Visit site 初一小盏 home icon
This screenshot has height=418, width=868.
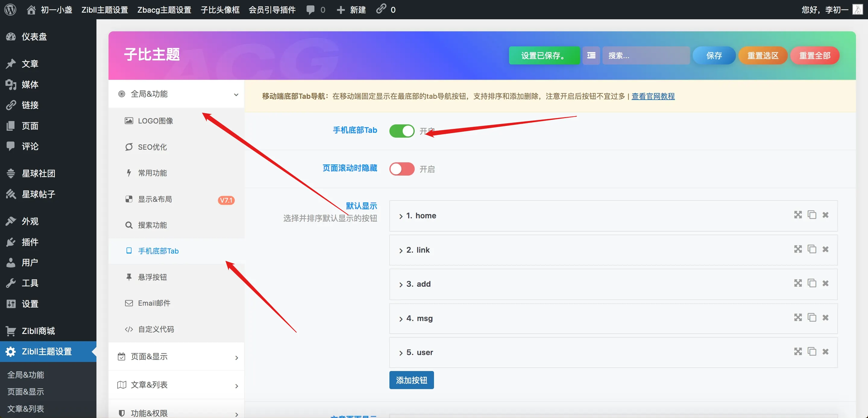click(x=31, y=10)
